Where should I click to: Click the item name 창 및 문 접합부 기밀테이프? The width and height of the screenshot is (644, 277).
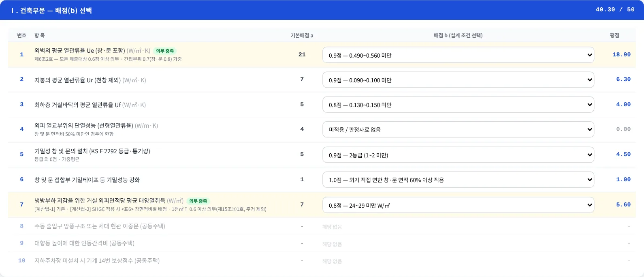pos(87,180)
